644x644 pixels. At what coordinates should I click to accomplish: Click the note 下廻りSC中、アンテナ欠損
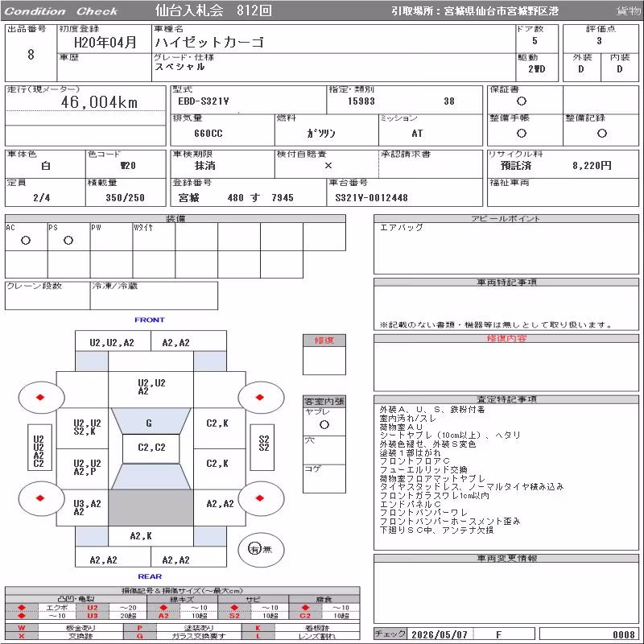(436, 530)
